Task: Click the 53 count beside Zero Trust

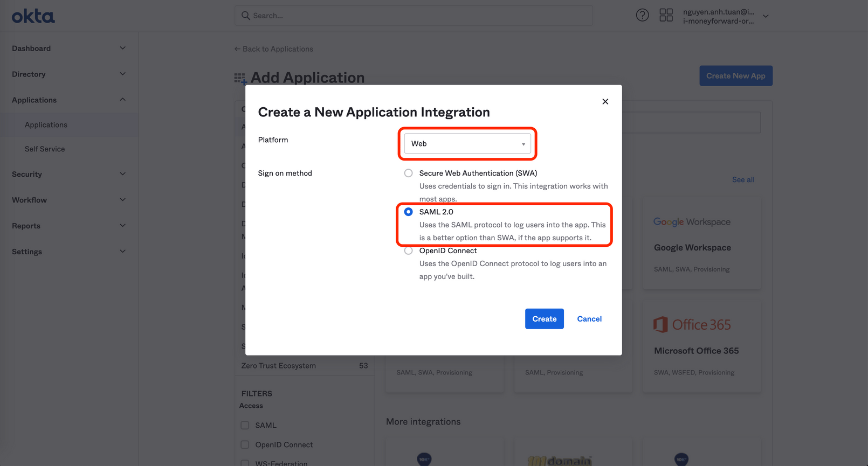Action: coord(363,366)
